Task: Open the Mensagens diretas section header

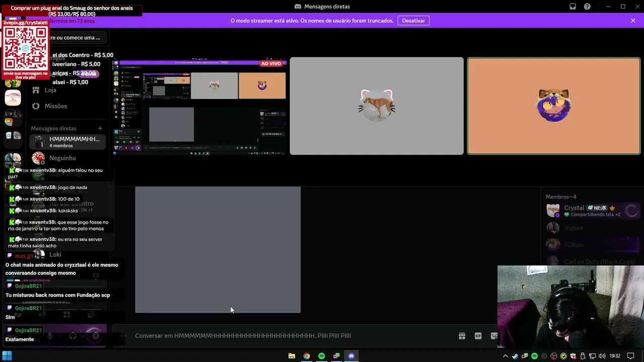Action: [x=53, y=128]
